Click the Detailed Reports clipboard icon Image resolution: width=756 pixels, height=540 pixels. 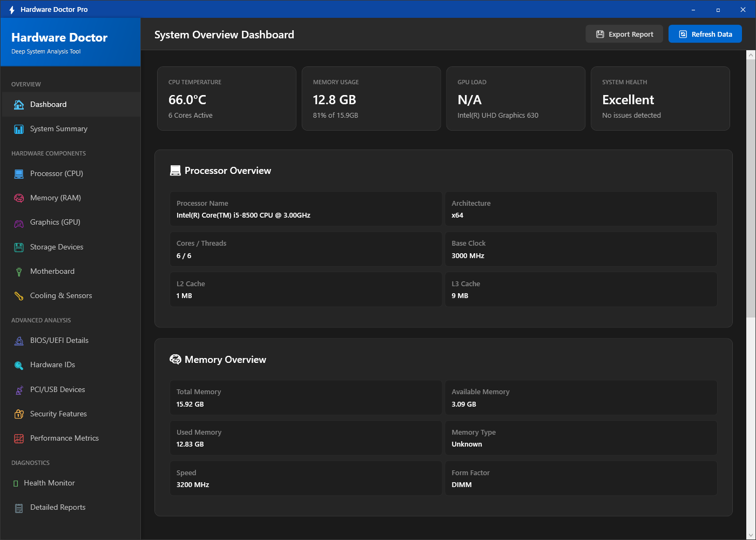click(19, 508)
